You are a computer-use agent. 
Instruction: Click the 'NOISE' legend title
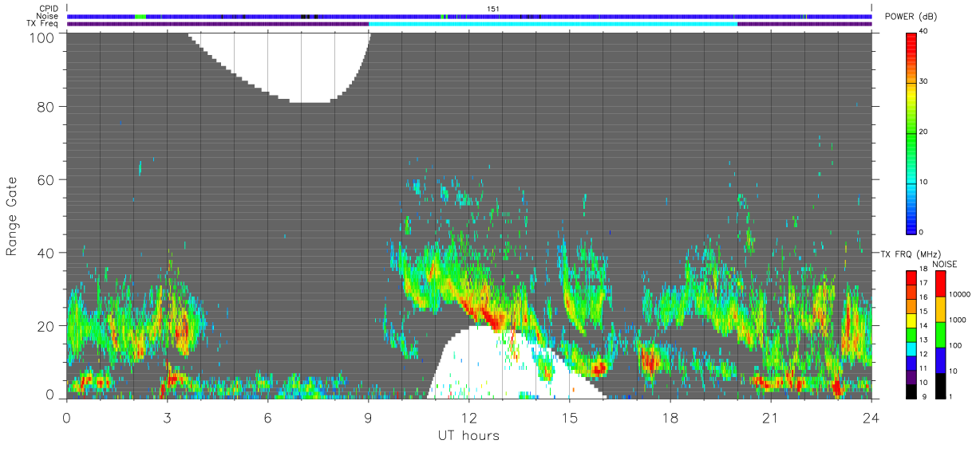[x=944, y=264]
